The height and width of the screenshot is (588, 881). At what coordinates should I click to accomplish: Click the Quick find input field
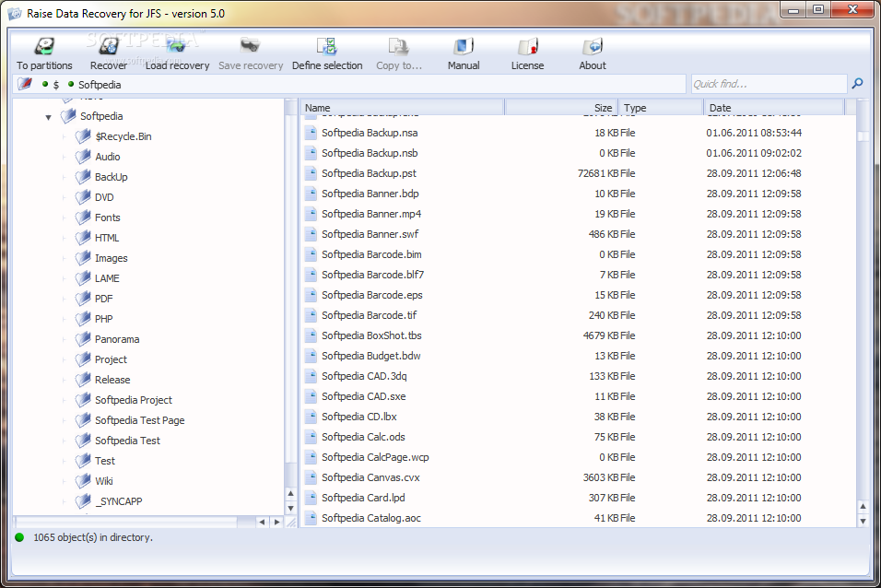click(769, 84)
